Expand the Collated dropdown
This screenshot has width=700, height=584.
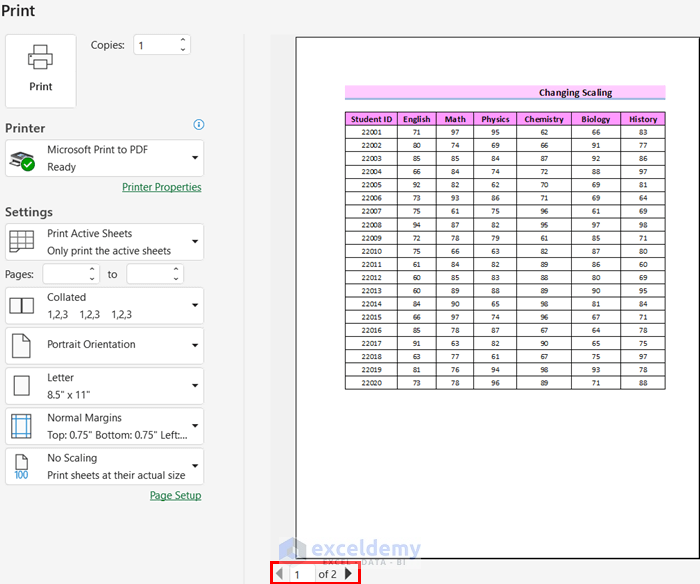point(104,306)
